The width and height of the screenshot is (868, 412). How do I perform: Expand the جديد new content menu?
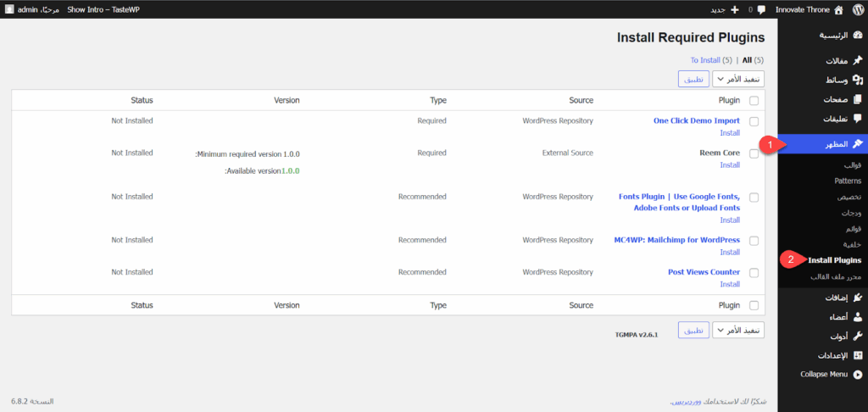(724, 9)
